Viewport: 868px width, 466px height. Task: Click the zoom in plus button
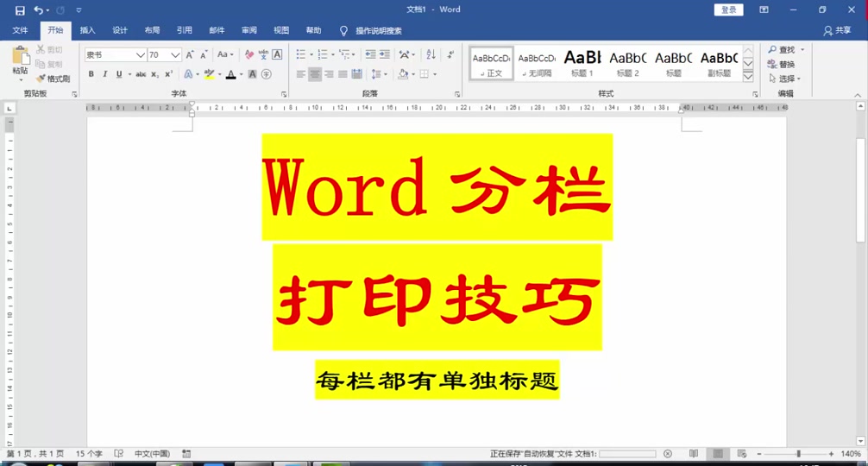point(831,454)
